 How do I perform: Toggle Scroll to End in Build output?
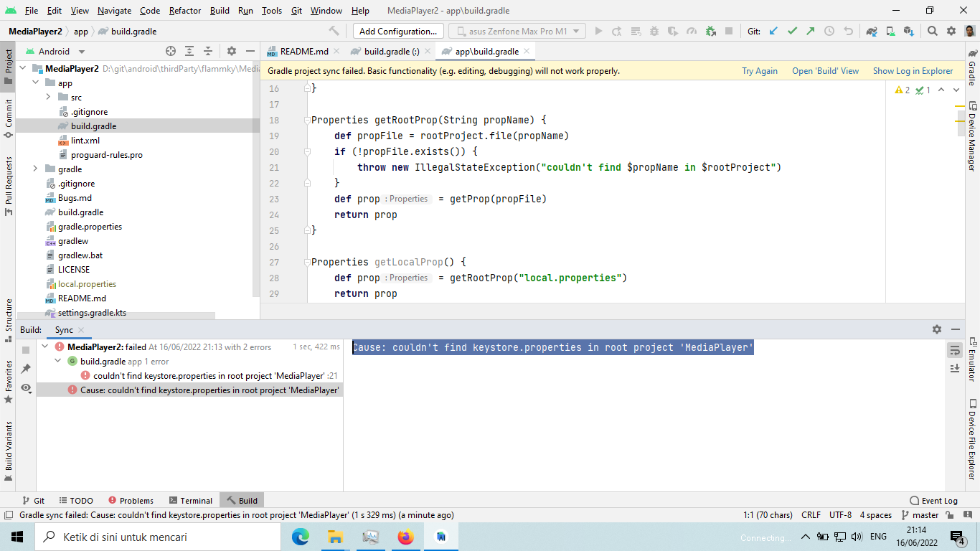955,368
